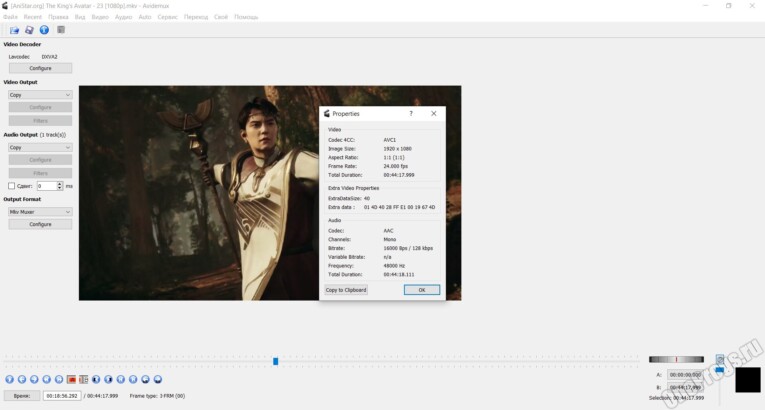Click the audio shift value spinner arrows
The width and height of the screenshot is (765, 410).
(60, 186)
